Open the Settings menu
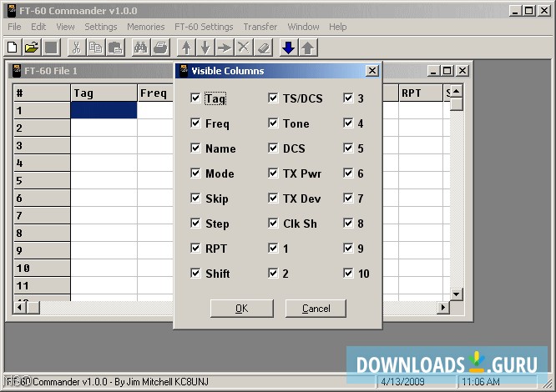The width and height of the screenshot is (556, 392). click(x=101, y=27)
